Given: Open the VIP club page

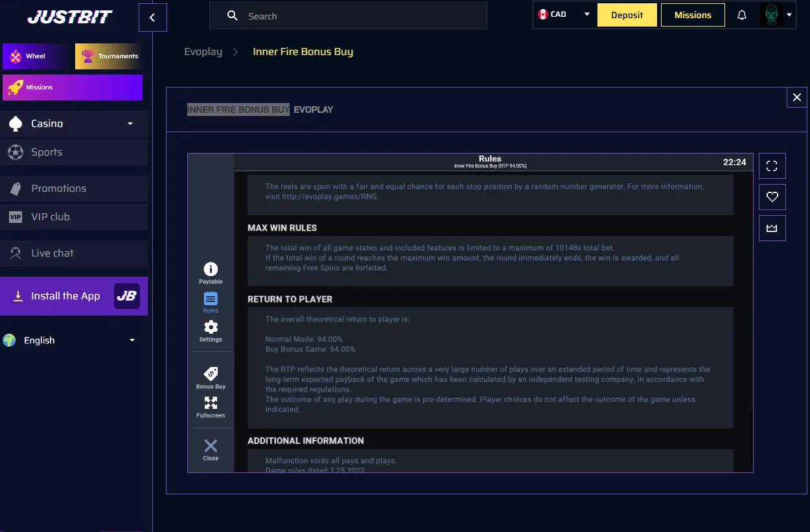Looking at the screenshot, I should tap(74, 217).
